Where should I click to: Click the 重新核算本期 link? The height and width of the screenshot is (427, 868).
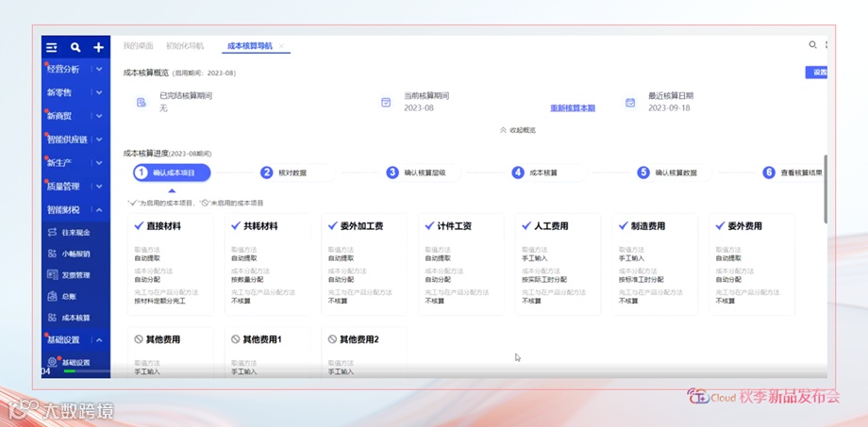tap(573, 107)
